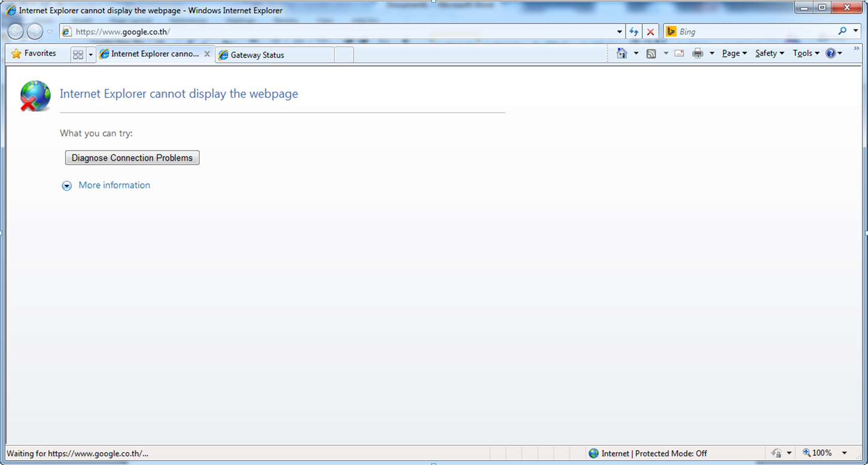Refresh the page with the Refresh icon

pyautogui.click(x=634, y=32)
